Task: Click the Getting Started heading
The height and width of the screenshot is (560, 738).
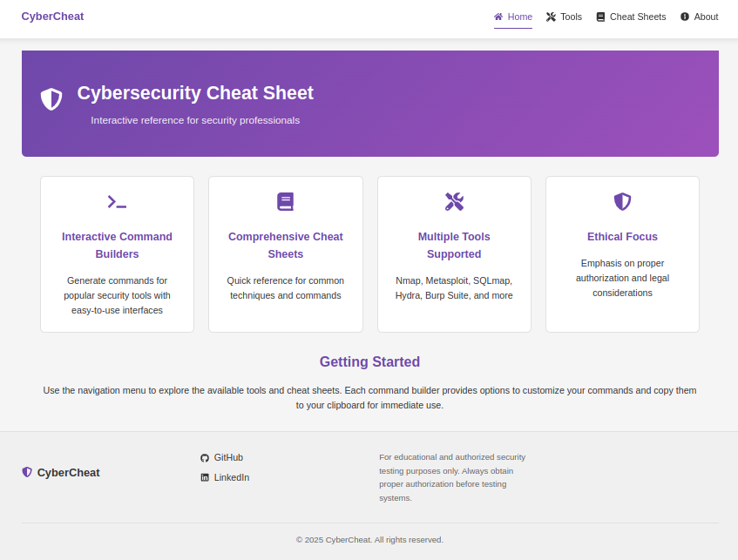Action: coord(369,362)
